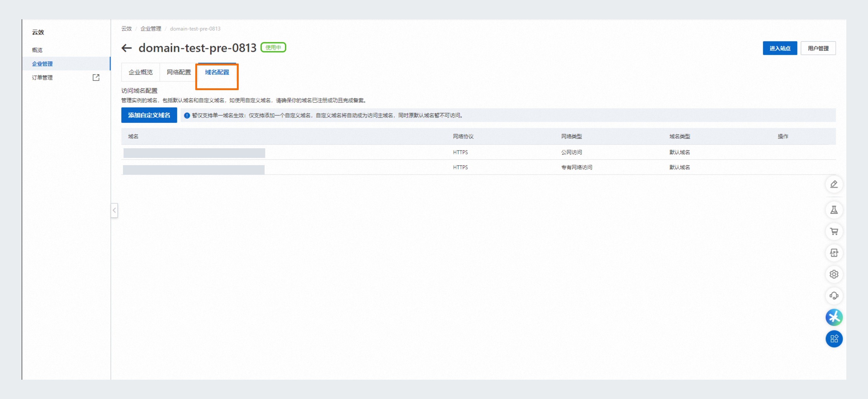Click the 访问域名配置 section heading

pos(139,91)
